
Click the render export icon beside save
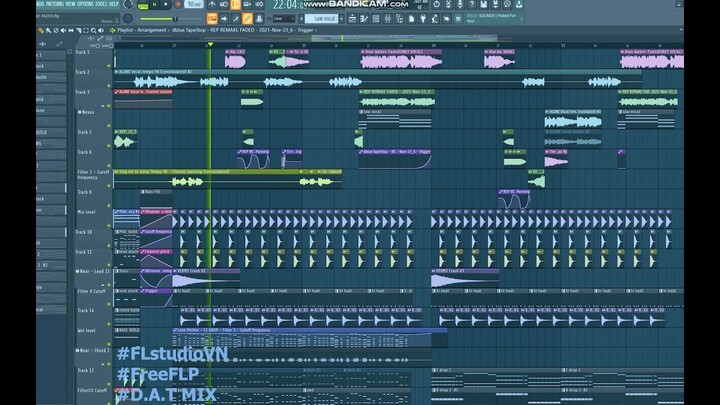tap(495, 4)
